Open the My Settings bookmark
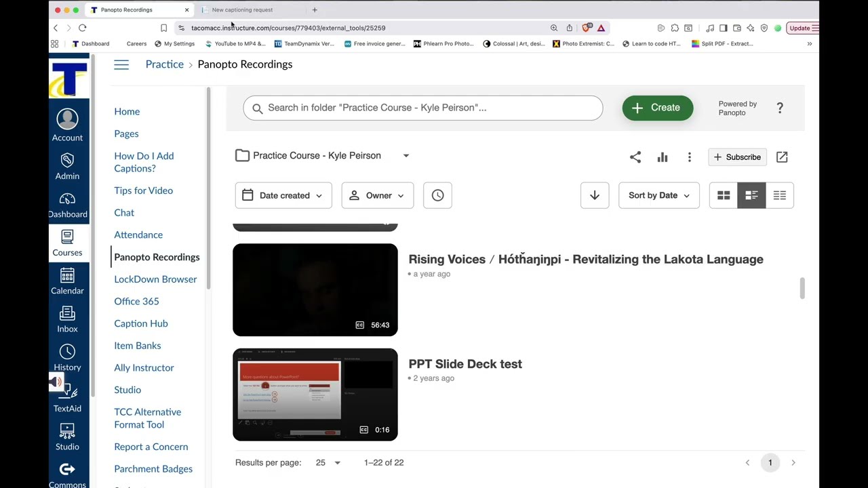The image size is (868, 488). 174,43
